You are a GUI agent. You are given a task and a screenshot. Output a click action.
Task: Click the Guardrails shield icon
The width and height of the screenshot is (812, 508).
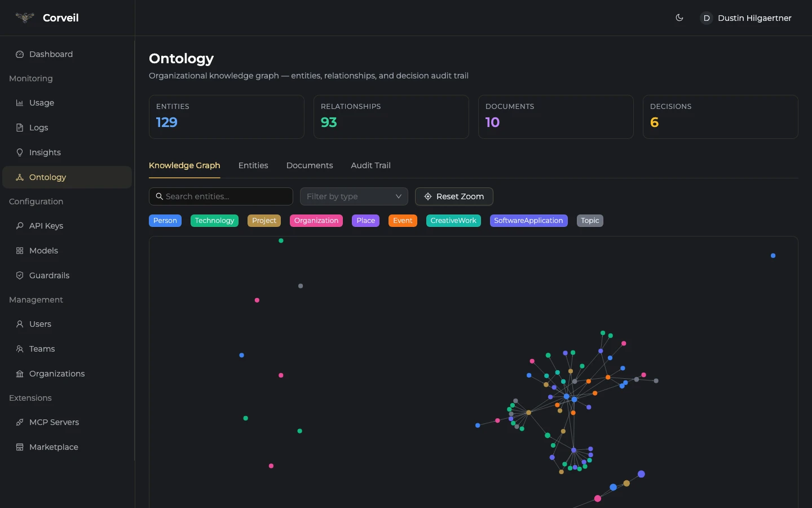pyautogui.click(x=20, y=275)
